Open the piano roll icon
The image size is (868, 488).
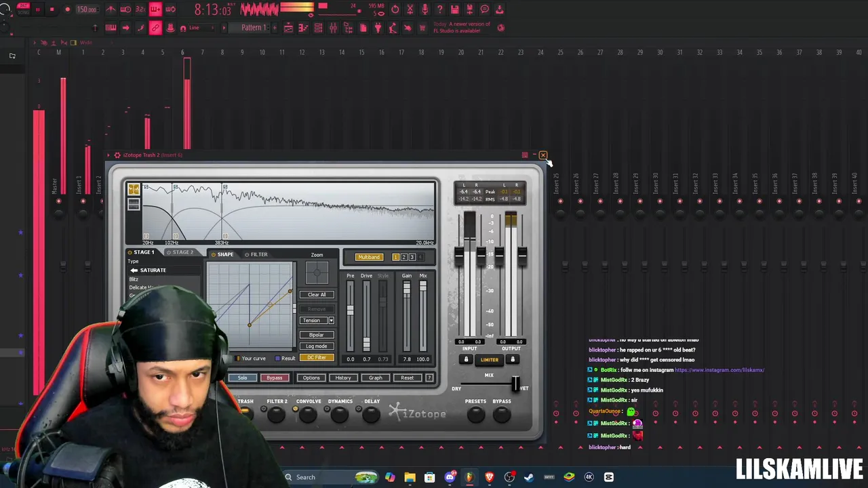click(x=303, y=28)
